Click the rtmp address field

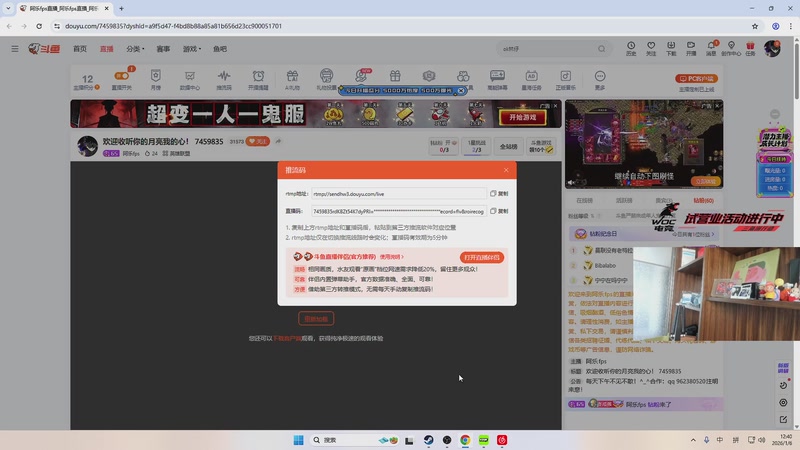(398, 194)
